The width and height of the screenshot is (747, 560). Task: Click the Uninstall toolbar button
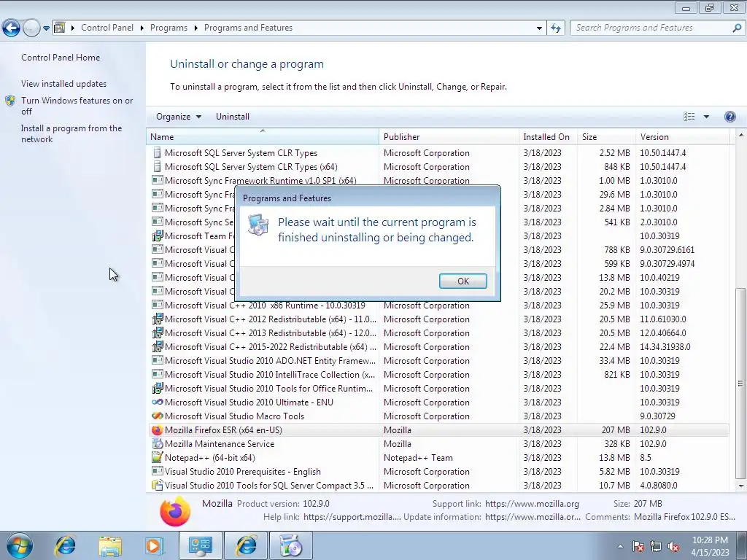click(x=233, y=117)
